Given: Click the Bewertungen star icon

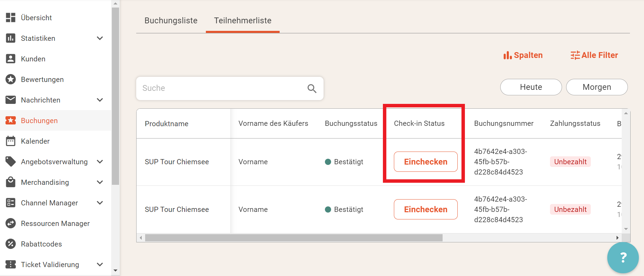Looking at the screenshot, I should pos(11,79).
